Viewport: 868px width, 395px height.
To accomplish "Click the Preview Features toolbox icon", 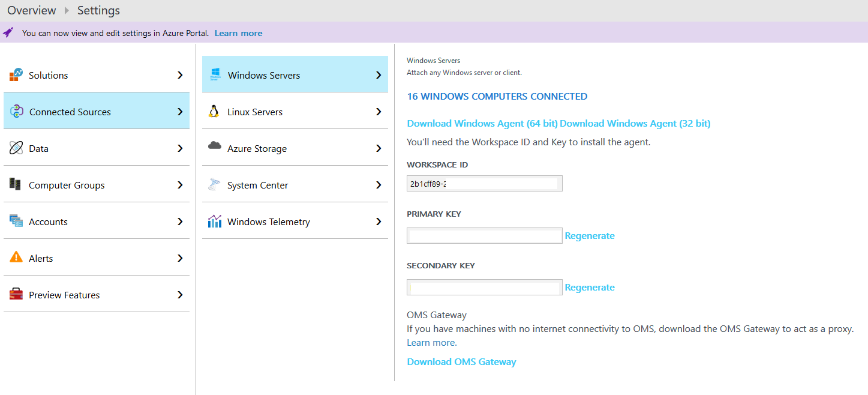I will pos(16,295).
